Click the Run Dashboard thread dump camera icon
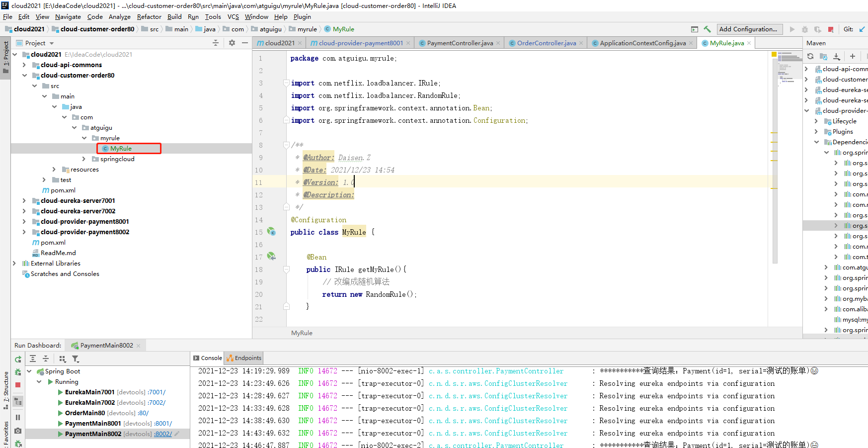868x448 pixels. (18, 431)
